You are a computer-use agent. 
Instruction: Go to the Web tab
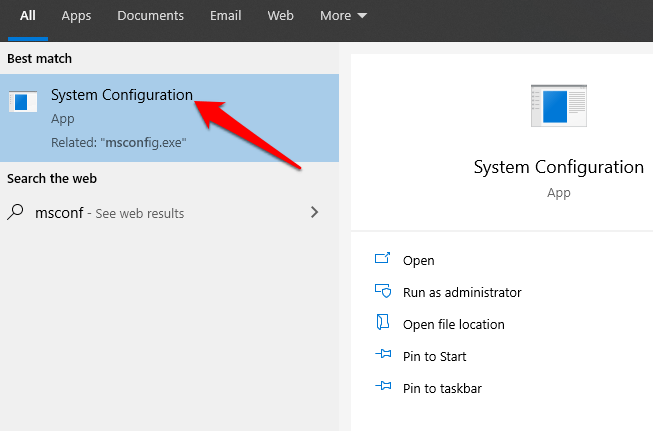(280, 16)
